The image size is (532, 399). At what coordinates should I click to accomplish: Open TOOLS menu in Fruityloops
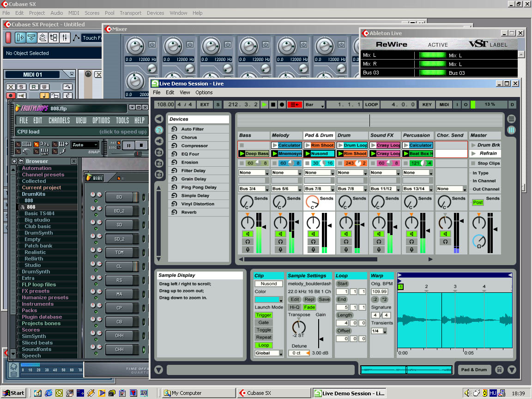point(122,121)
